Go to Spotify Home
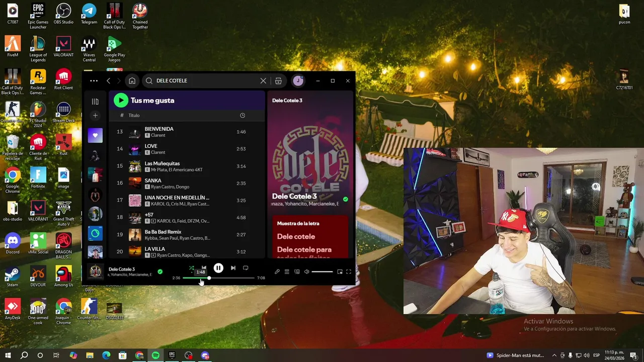 pyautogui.click(x=132, y=81)
